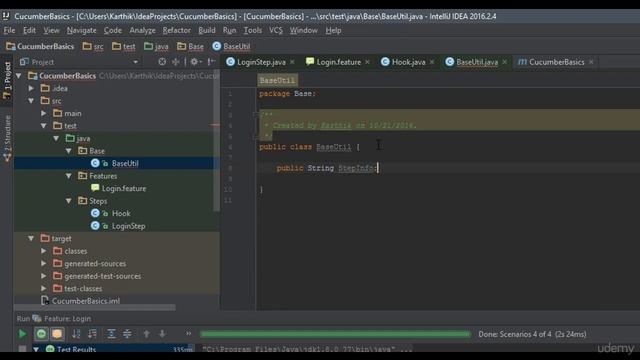Collapse the target folder arrow
640x360 pixels.
pyautogui.click(x=31, y=238)
